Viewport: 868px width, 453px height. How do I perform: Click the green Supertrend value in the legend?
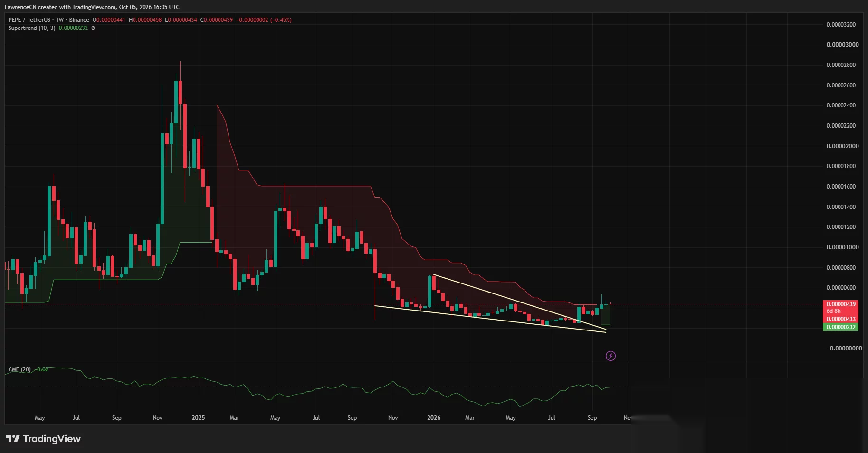[x=73, y=28]
